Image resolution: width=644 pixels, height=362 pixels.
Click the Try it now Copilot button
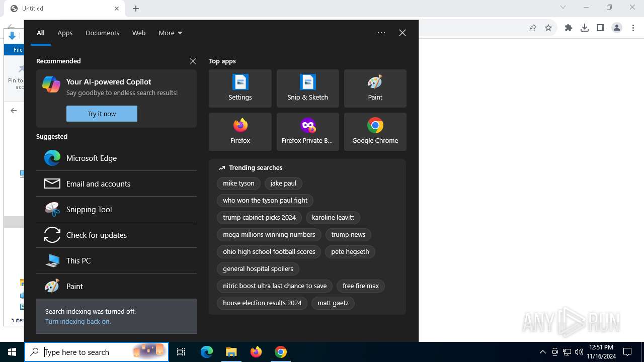(102, 114)
